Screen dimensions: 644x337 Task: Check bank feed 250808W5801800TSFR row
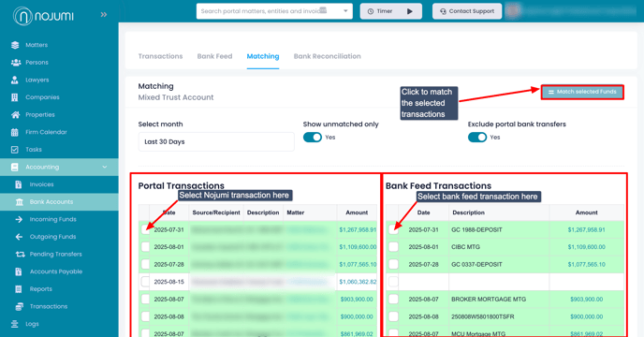point(393,316)
